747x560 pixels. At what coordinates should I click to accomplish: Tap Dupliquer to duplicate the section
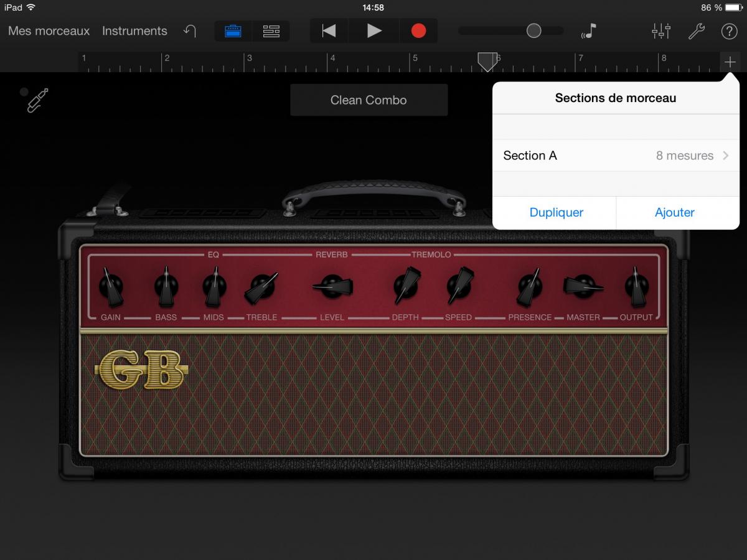556,212
